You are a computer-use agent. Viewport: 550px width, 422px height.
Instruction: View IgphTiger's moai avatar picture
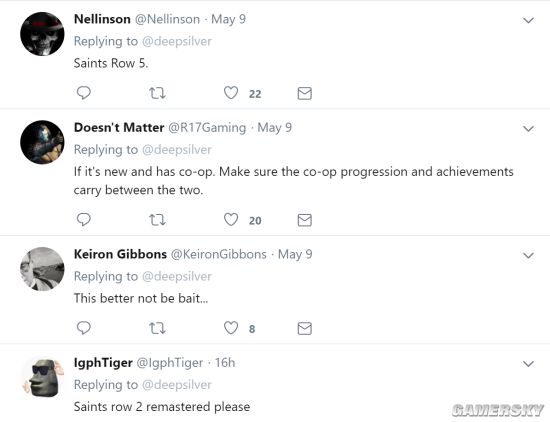[42, 377]
